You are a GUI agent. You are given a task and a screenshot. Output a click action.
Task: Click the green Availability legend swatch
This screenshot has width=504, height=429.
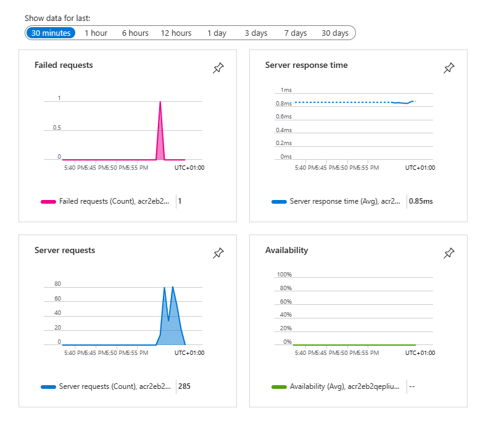point(279,386)
